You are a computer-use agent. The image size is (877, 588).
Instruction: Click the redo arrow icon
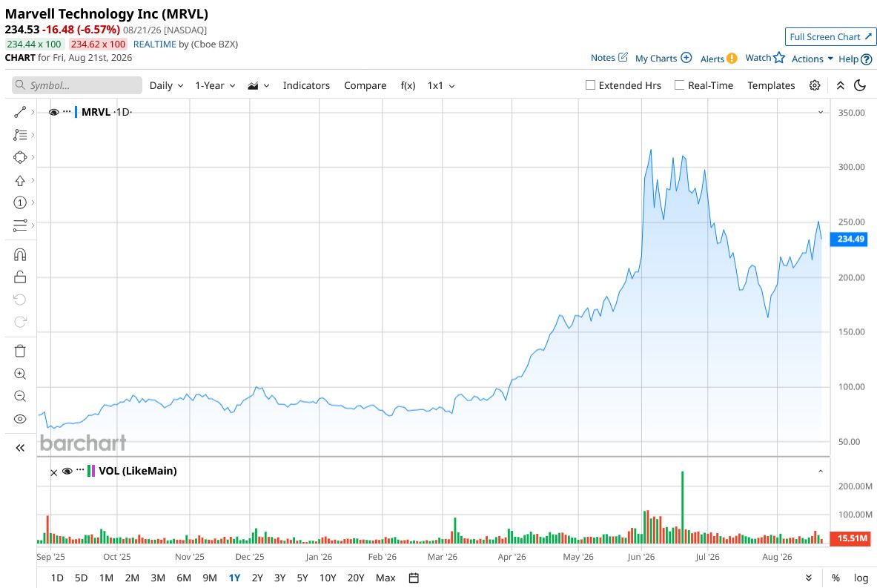point(20,322)
